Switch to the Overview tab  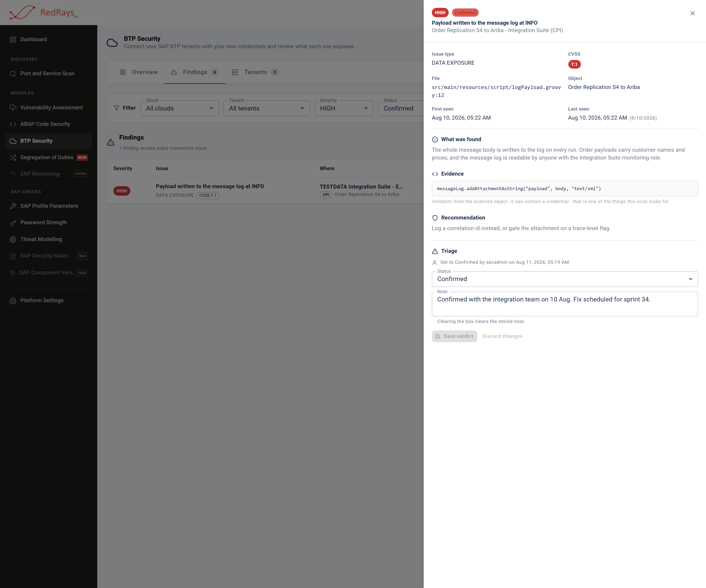(138, 72)
